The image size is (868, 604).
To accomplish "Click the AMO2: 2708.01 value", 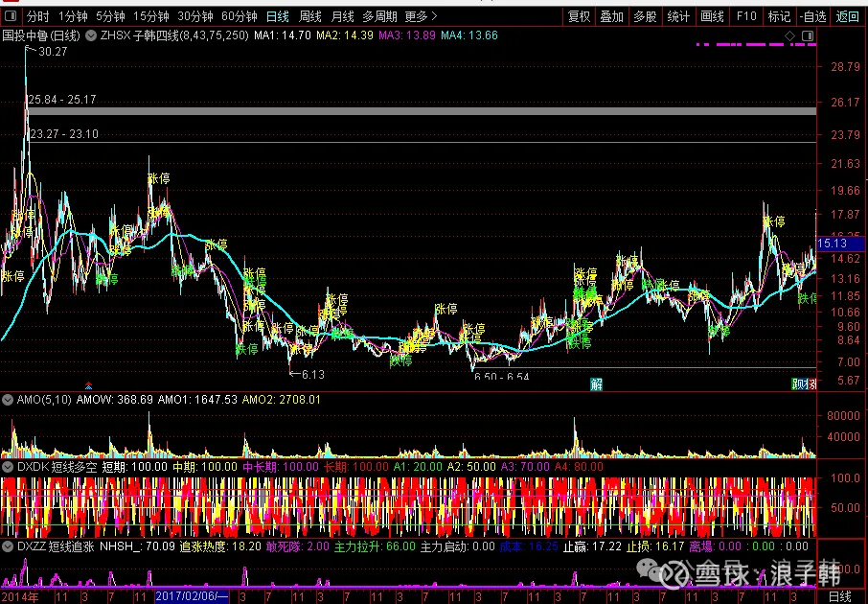I will (x=282, y=400).
